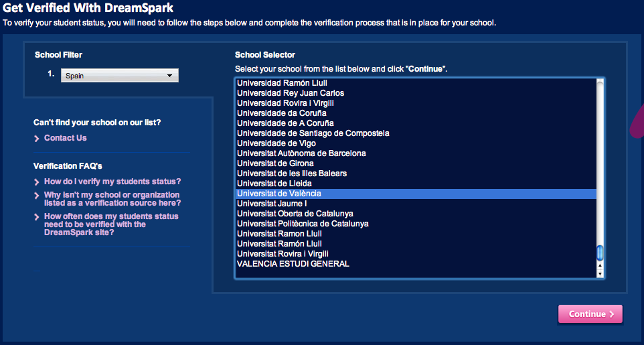This screenshot has width=644, height=345.
Task: Click the school list scrollbar thumb
Action: pos(600,253)
